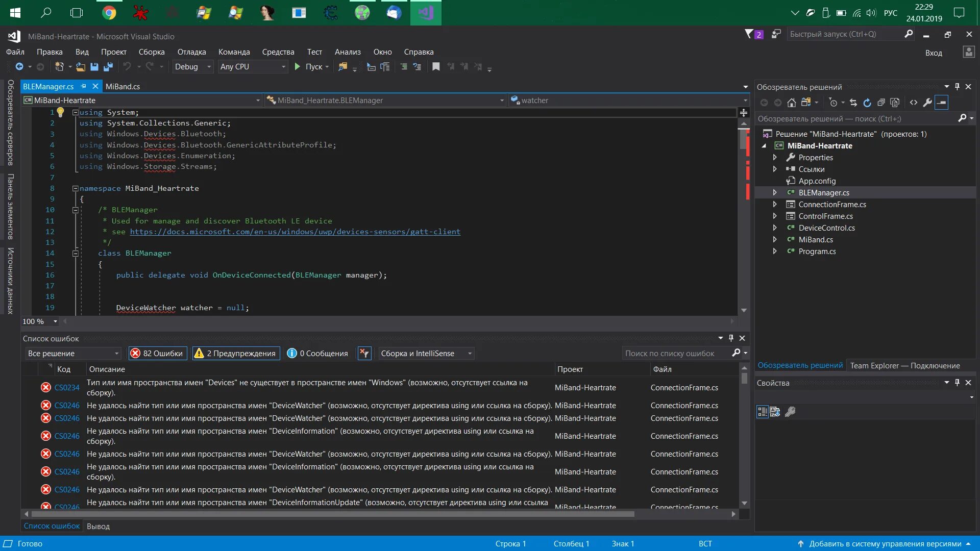Screen dimensions: 980x551
Task: Open the docs.microsoft.com gatt-client link
Action: pos(295,232)
